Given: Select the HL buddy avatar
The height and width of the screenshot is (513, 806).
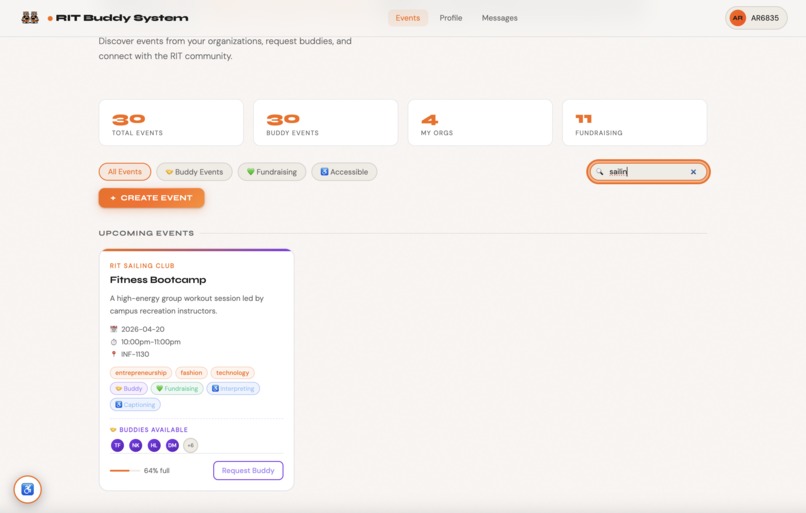Looking at the screenshot, I should [x=154, y=445].
